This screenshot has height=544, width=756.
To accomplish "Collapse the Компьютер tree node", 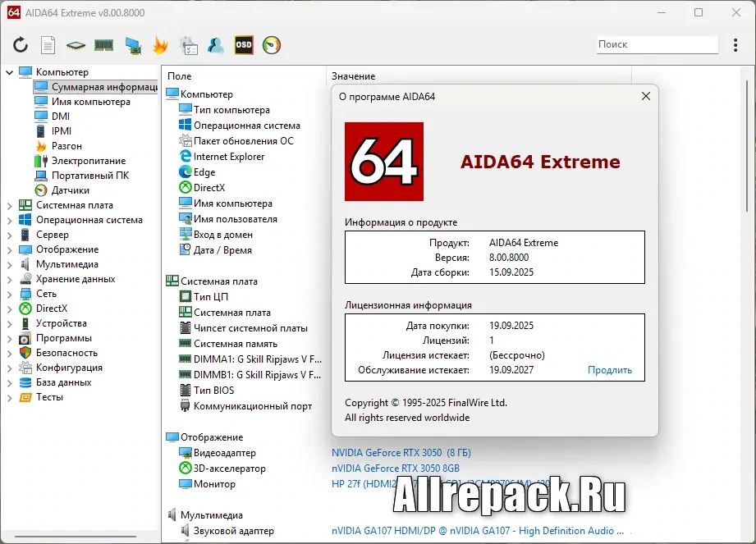I will pos(10,72).
